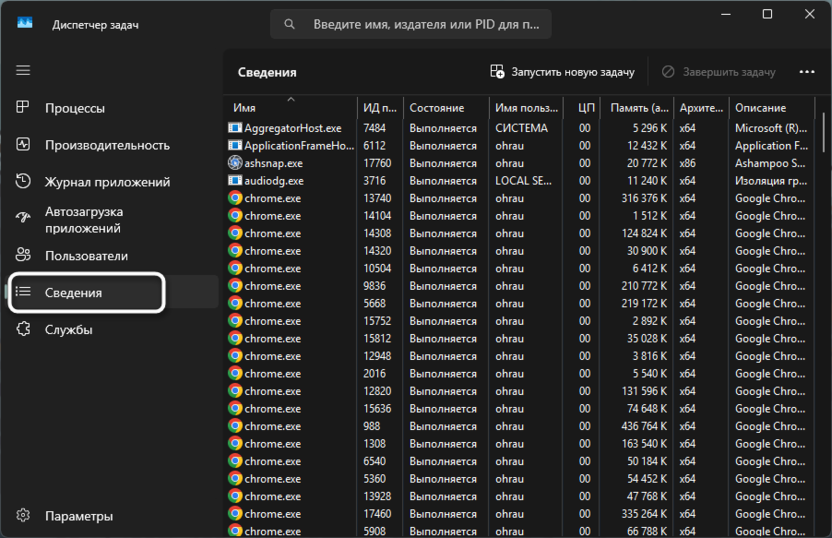Open Параметры settings gear
This screenshot has height=538, width=832.
tap(23, 516)
